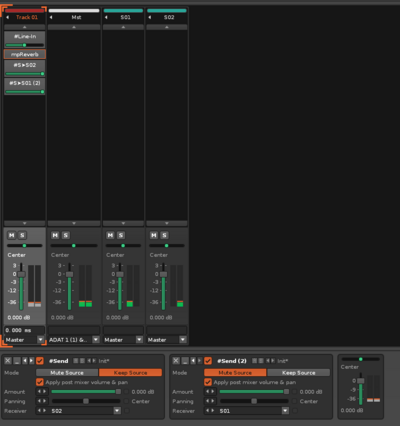Solo the S01 send track
This screenshot has height=426, width=400.
[121, 235]
